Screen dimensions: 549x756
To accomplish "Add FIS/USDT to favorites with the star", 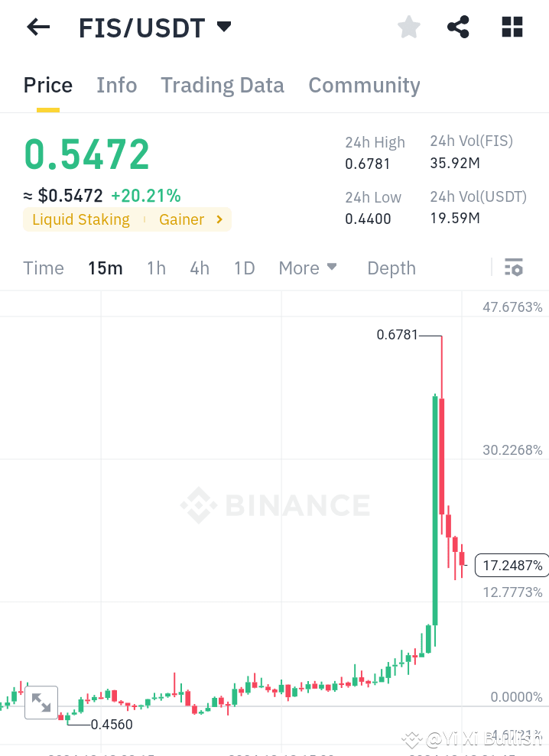I will click(x=408, y=27).
